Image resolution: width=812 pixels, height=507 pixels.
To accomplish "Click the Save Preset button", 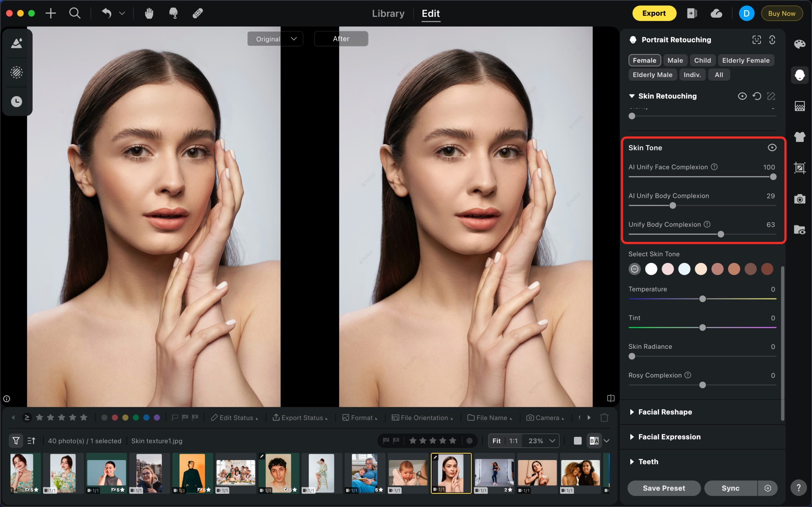I will click(664, 488).
